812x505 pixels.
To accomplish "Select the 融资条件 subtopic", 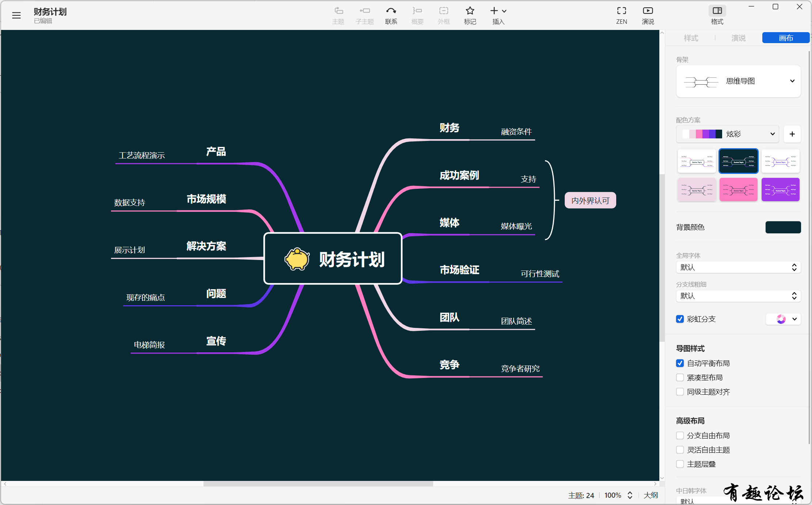I will [x=516, y=132].
